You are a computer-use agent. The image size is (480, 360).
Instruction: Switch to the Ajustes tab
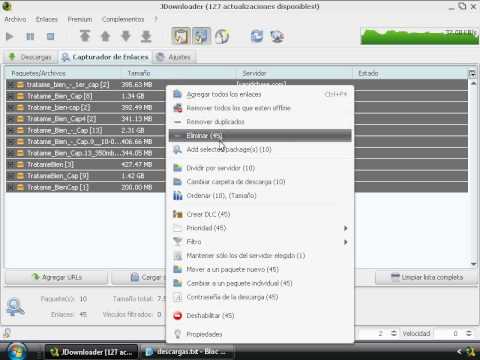[x=174, y=57]
